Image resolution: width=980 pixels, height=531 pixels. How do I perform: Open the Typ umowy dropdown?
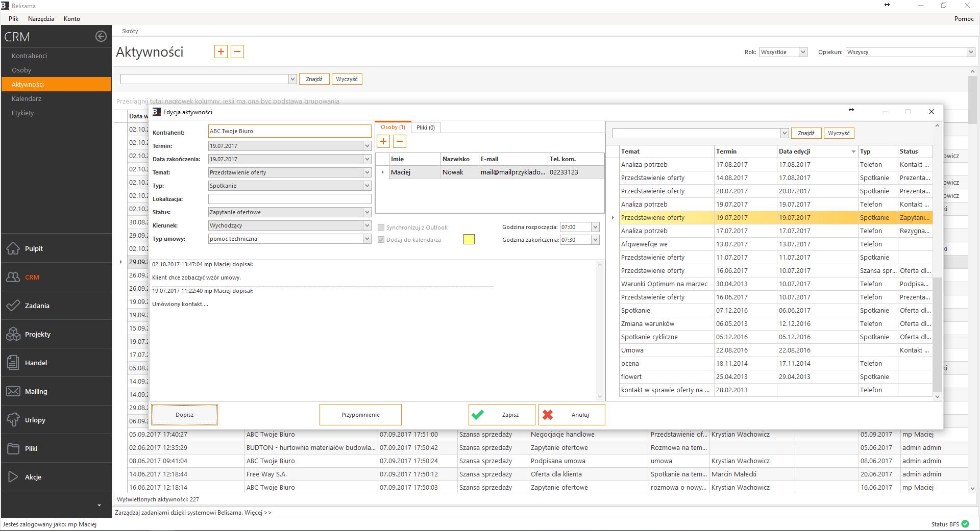click(x=366, y=239)
